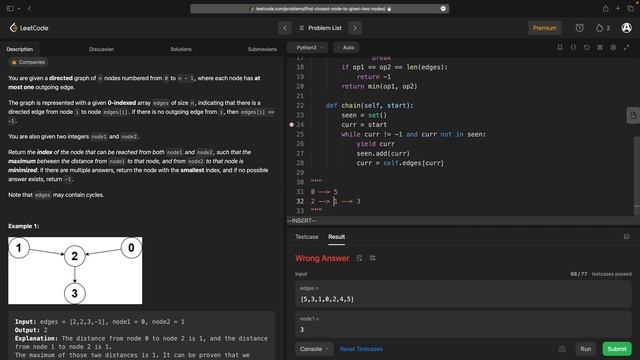Click the debug bug icon beside Wrong Answer

click(373, 258)
